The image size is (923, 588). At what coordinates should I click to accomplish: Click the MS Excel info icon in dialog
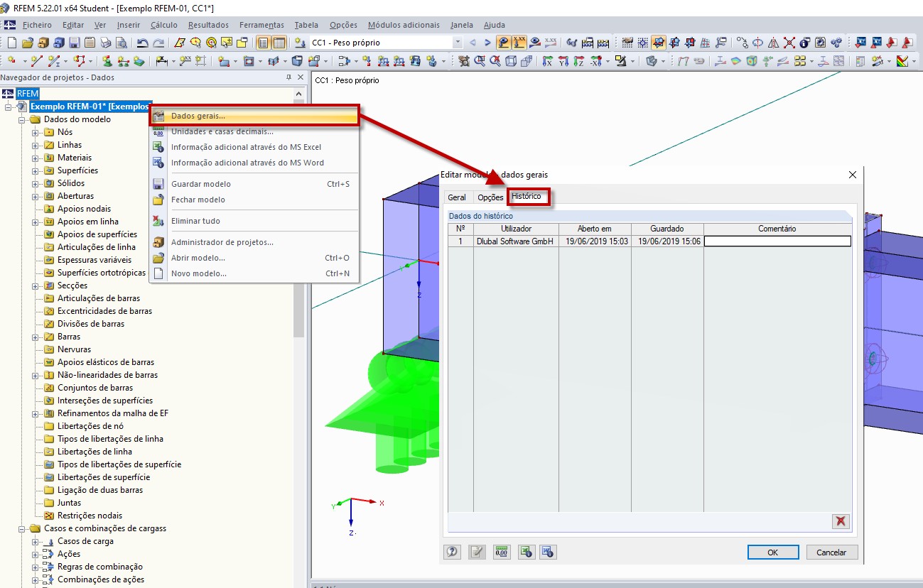(526, 552)
